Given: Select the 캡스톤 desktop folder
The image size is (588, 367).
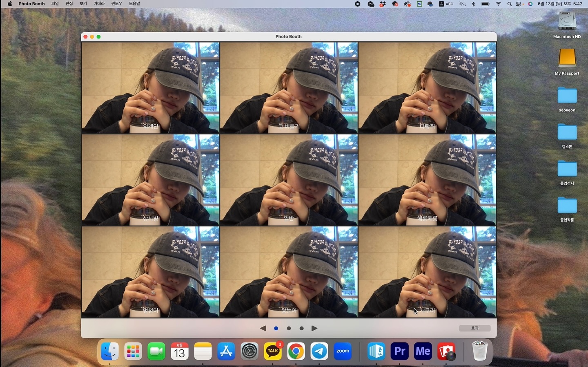Looking at the screenshot, I should [567, 132].
